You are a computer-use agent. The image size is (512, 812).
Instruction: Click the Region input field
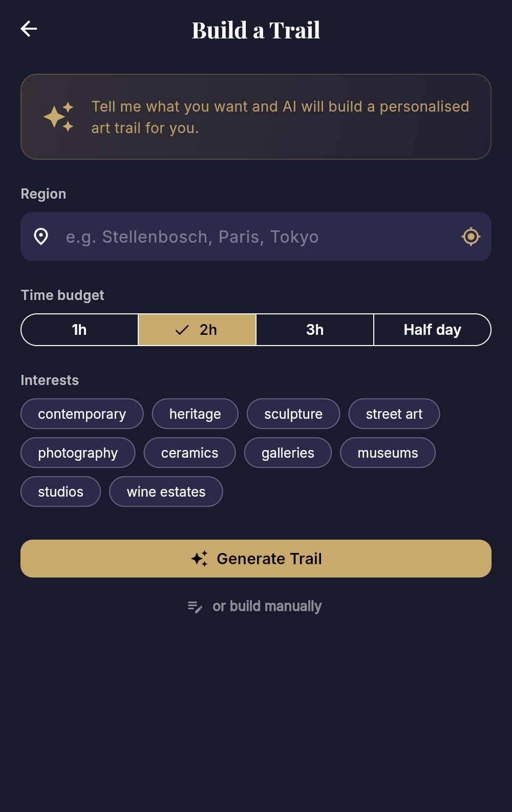pyautogui.click(x=256, y=237)
